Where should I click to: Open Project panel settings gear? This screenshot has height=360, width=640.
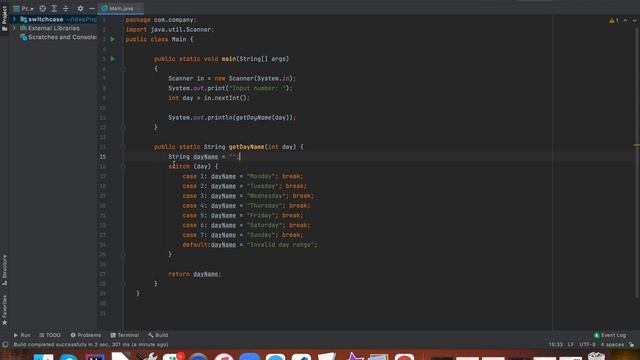[x=80, y=8]
